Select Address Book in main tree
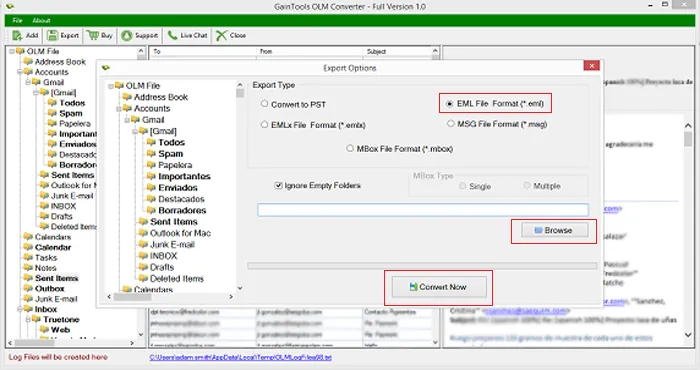This screenshot has height=370, width=700. click(60, 62)
